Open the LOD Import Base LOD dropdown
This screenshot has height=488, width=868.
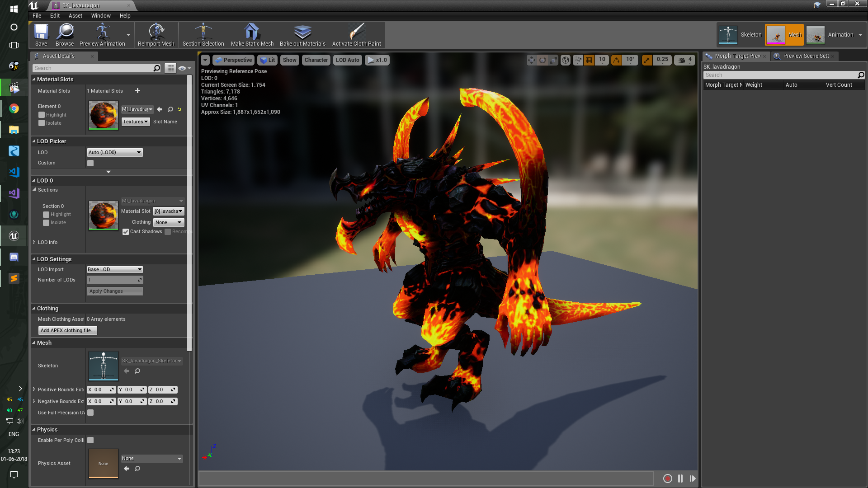click(x=115, y=269)
